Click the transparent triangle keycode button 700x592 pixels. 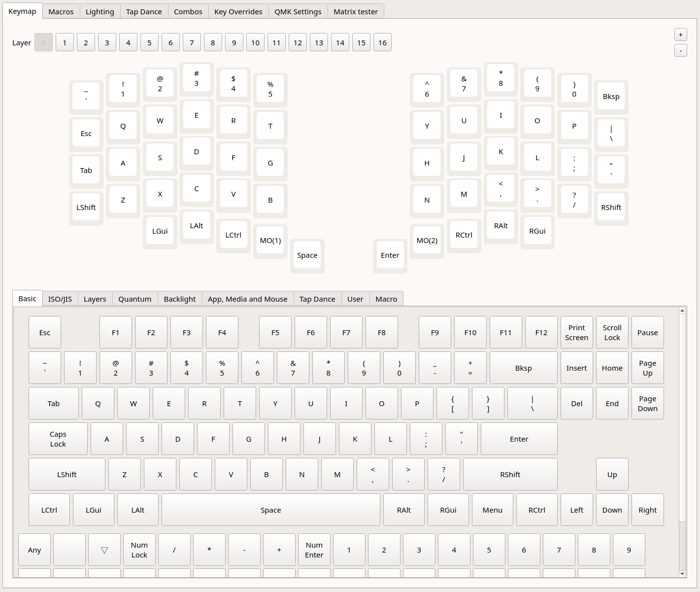click(104, 550)
